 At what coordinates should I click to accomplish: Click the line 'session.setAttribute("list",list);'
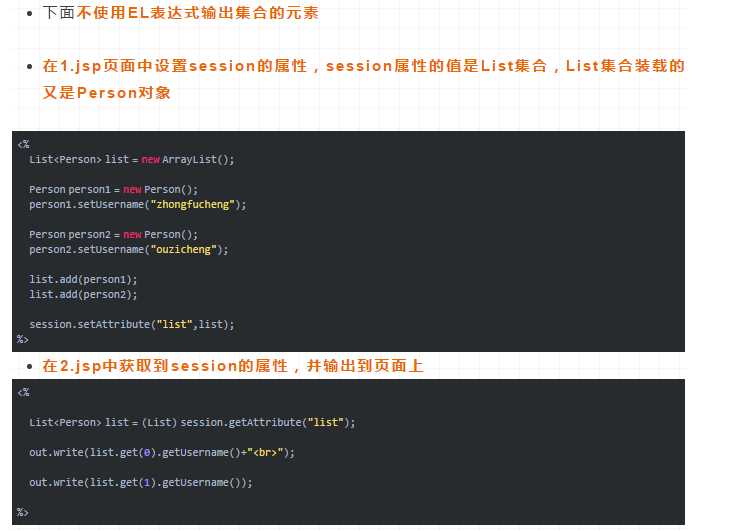(132, 324)
